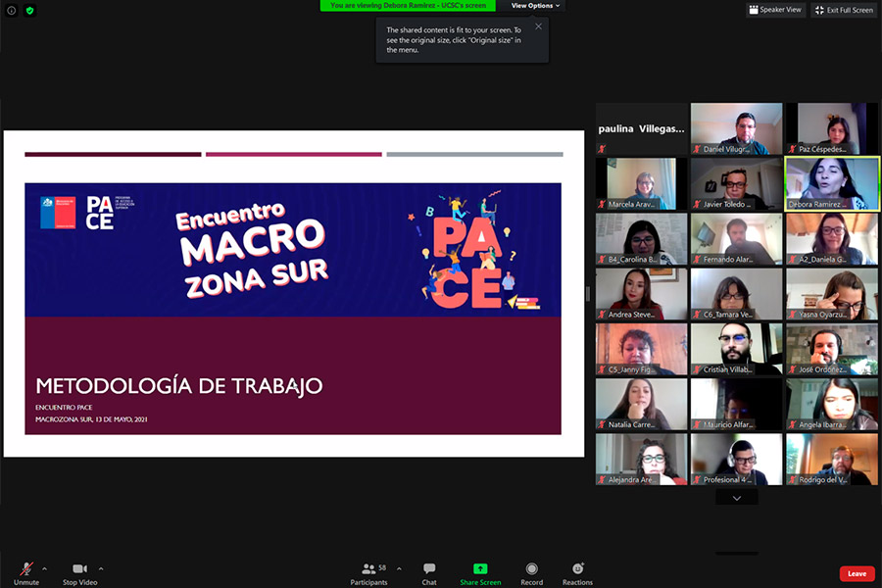
Task: Select the C5_Janny Fig... video tile
Action: (641, 349)
